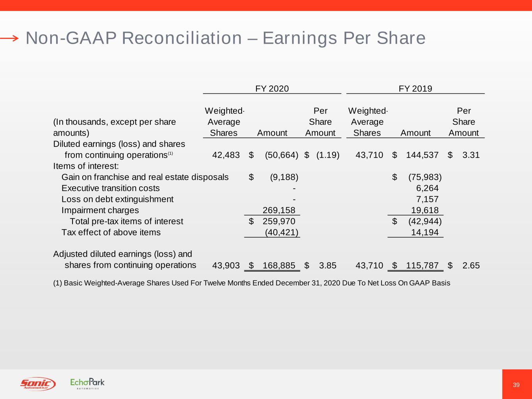Image resolution: width=532 pixels, height=399 pixels.
Task: Click the footnote (1) text below the table
Action: (x=251, y=283)
